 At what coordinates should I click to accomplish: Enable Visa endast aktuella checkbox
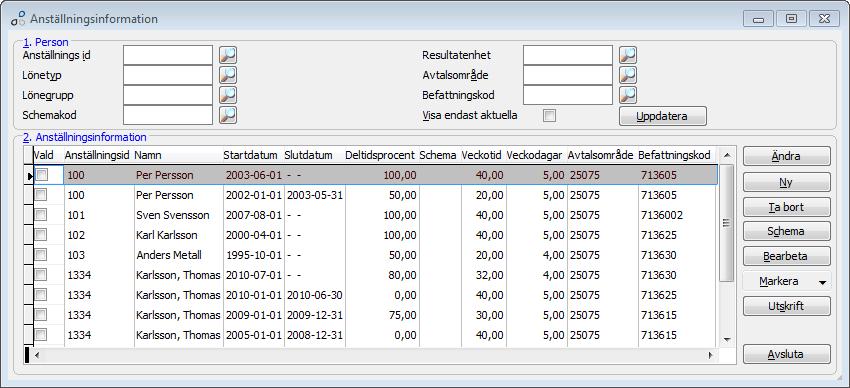[550, 115]
